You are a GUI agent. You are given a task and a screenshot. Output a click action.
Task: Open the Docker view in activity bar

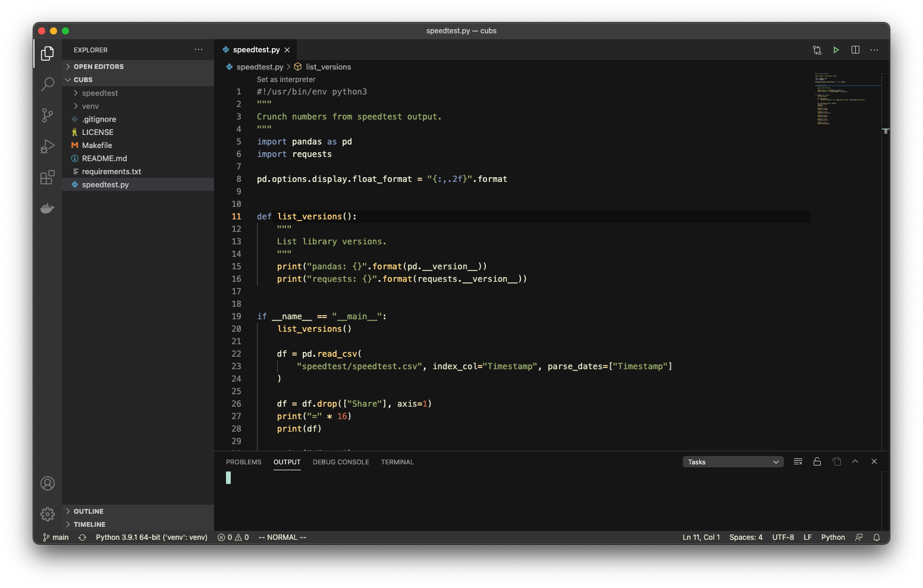pos(48,208)
